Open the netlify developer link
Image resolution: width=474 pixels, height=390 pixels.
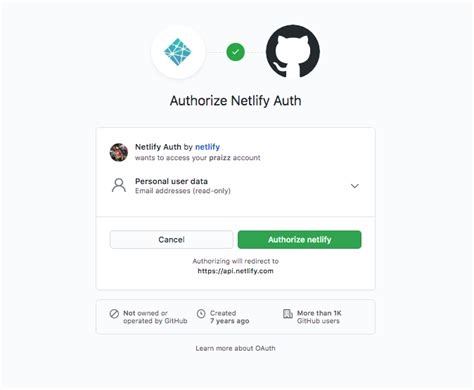pyautogui.click(x=207, y=147)
